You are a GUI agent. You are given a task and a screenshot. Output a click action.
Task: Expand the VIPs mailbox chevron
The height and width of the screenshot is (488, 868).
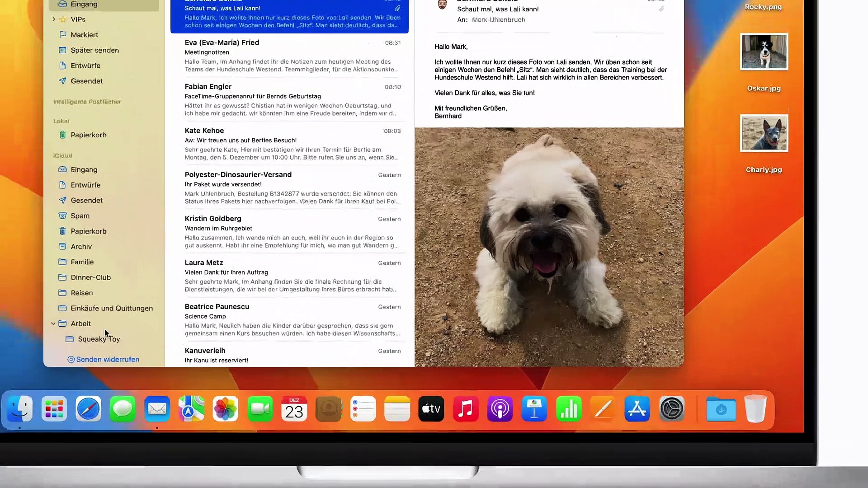click(54, 19)
